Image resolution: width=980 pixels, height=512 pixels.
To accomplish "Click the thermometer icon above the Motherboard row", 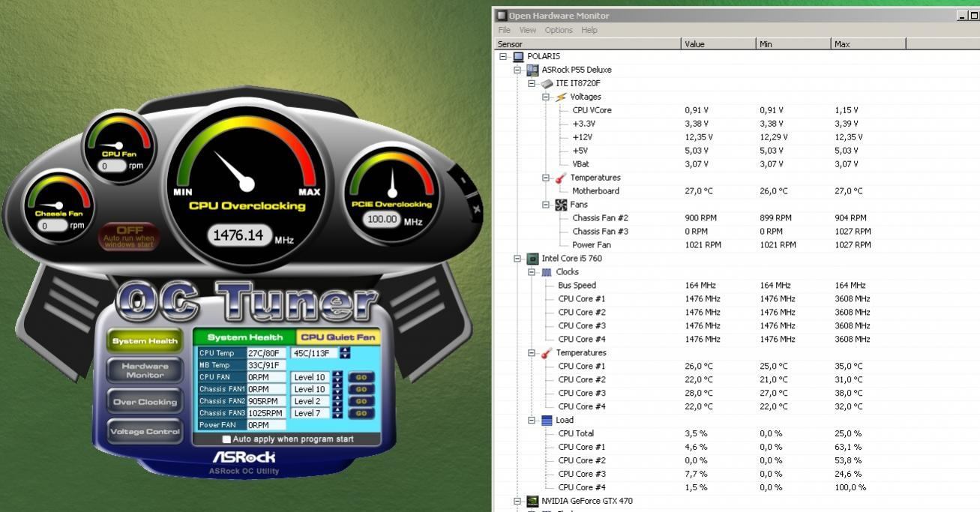I will (x=561, y=178).
